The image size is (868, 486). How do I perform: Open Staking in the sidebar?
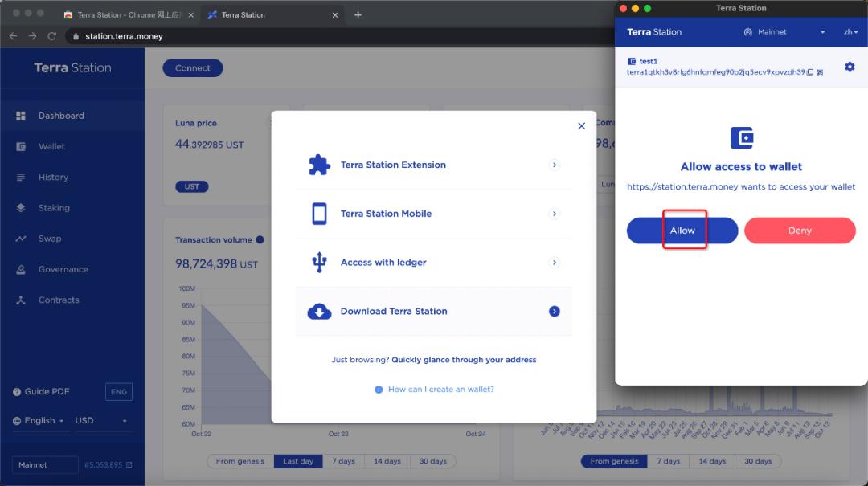click(x=54, y=208)
